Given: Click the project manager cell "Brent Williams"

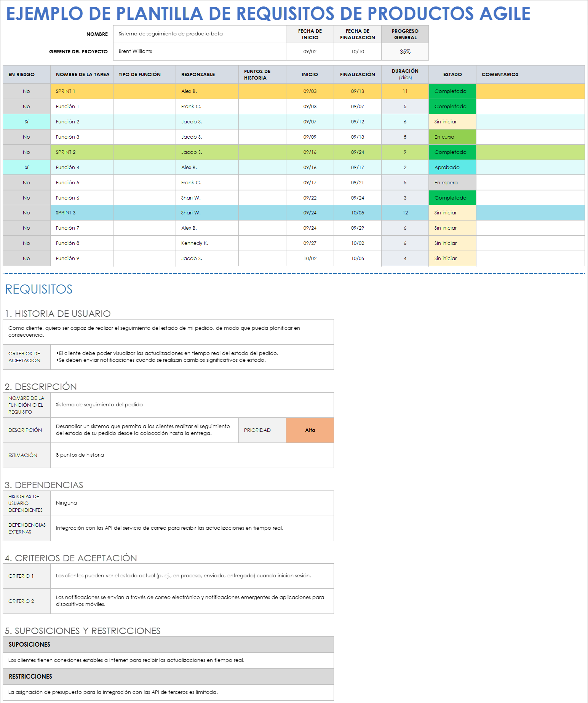Looking at the screenshot, I should pos(200,51).
